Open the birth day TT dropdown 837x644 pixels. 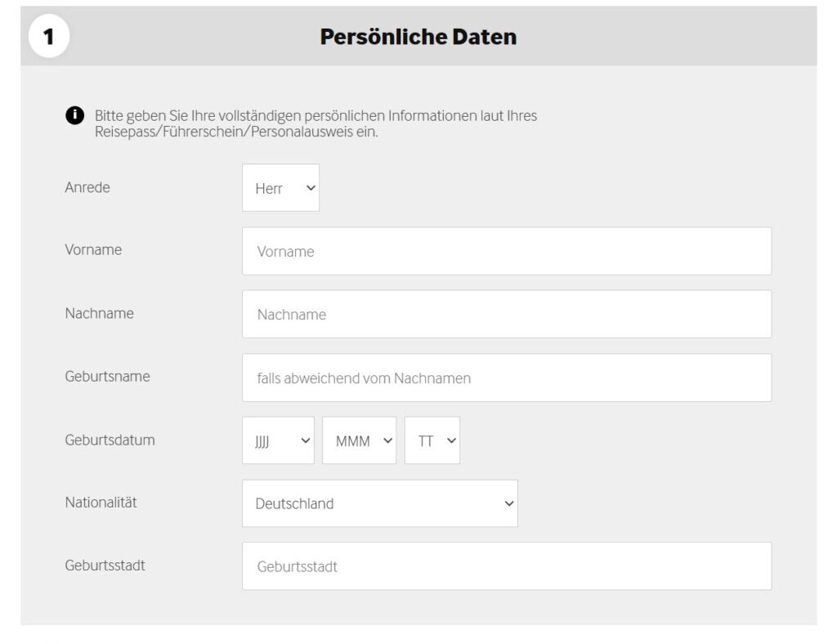click(x=432, y=441)
